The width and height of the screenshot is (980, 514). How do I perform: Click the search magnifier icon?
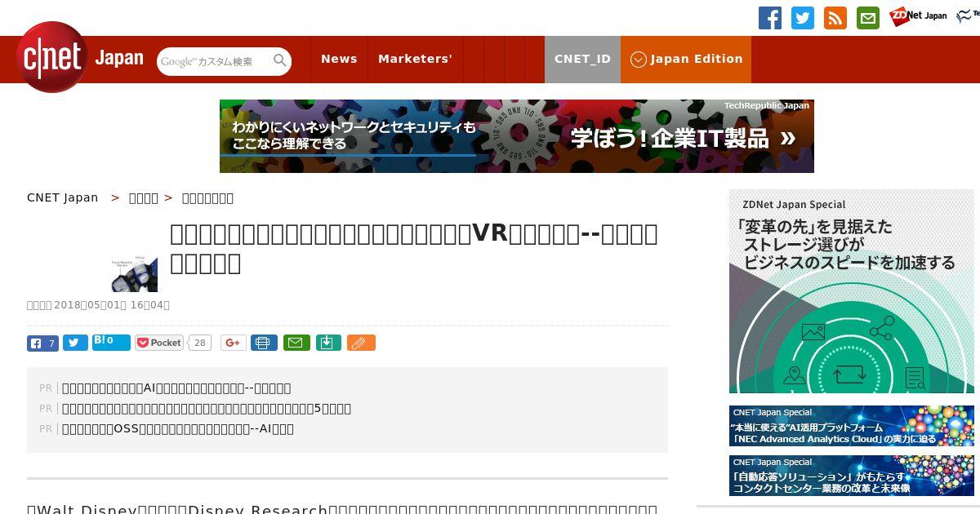280,60
